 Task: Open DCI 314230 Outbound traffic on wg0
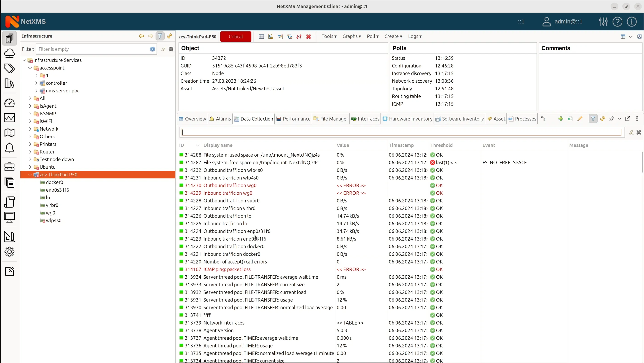[x=230, y=185]
